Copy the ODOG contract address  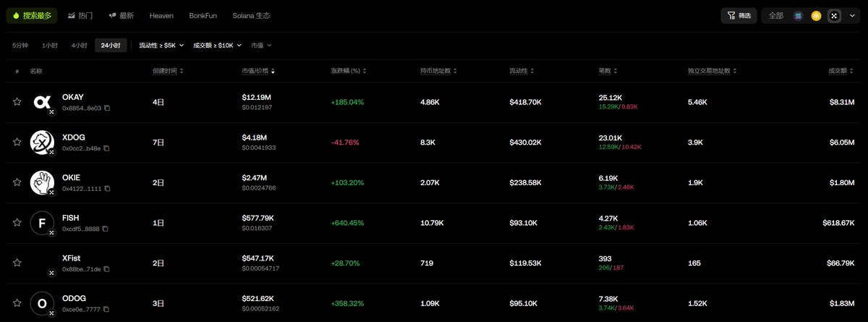[106, 310]
